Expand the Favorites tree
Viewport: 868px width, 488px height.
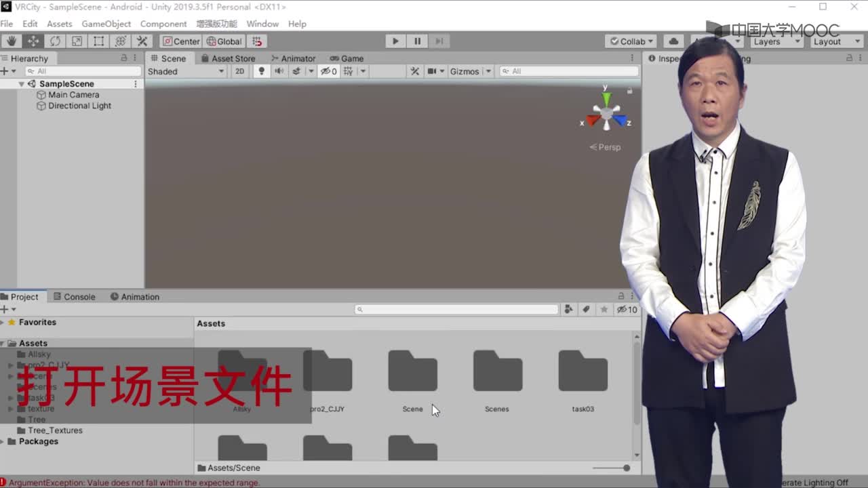tap(2, 323)
